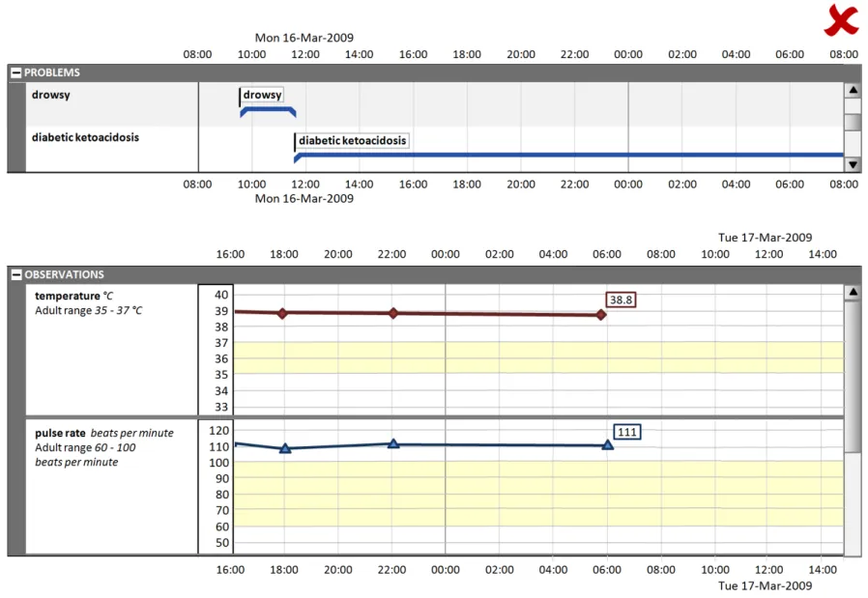Collapse the PROBLEMS section
Screen dimensions: 868x598
tap(16, 72)
